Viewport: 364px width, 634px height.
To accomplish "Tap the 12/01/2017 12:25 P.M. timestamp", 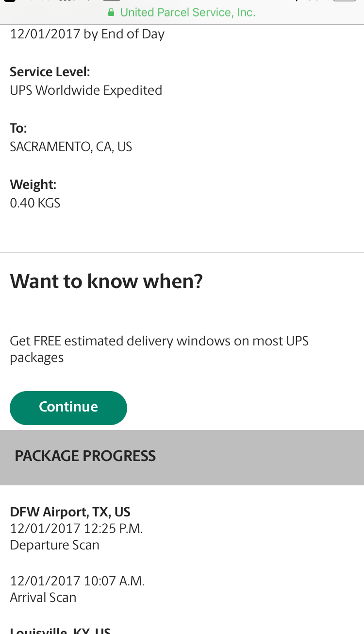I will (x=76, y=529).
